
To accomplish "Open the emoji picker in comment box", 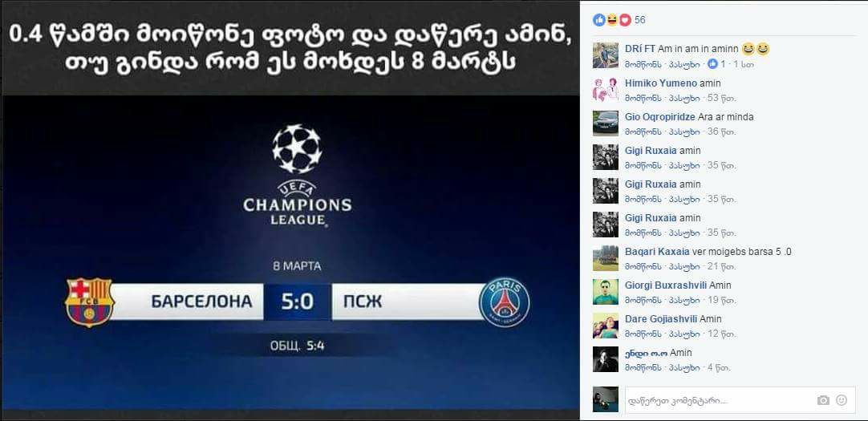I will 842,400.
